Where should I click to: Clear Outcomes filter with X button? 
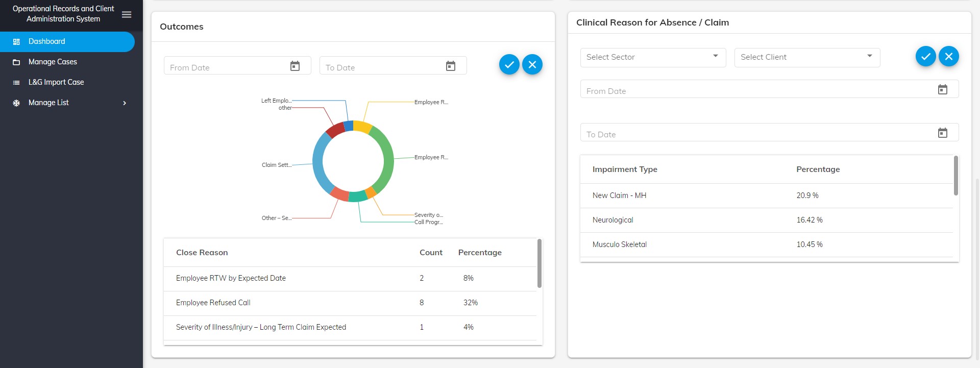532,64
